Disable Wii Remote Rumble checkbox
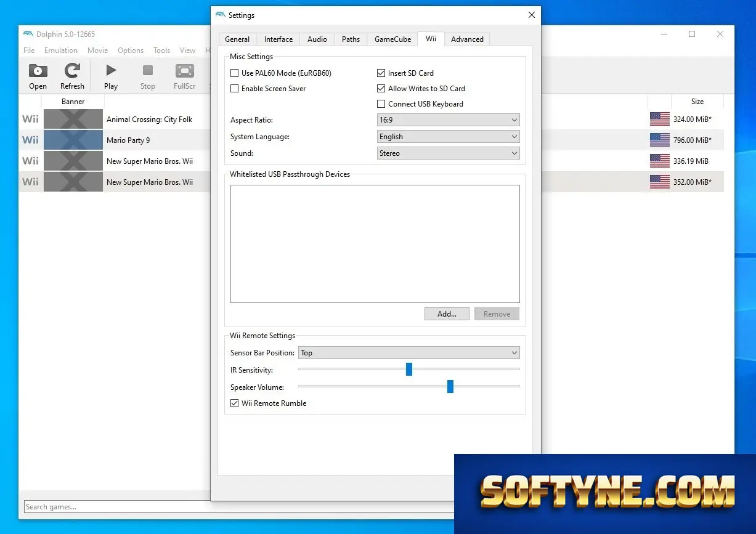Screen dimensions: 756x534 click(x=234, y=403)
